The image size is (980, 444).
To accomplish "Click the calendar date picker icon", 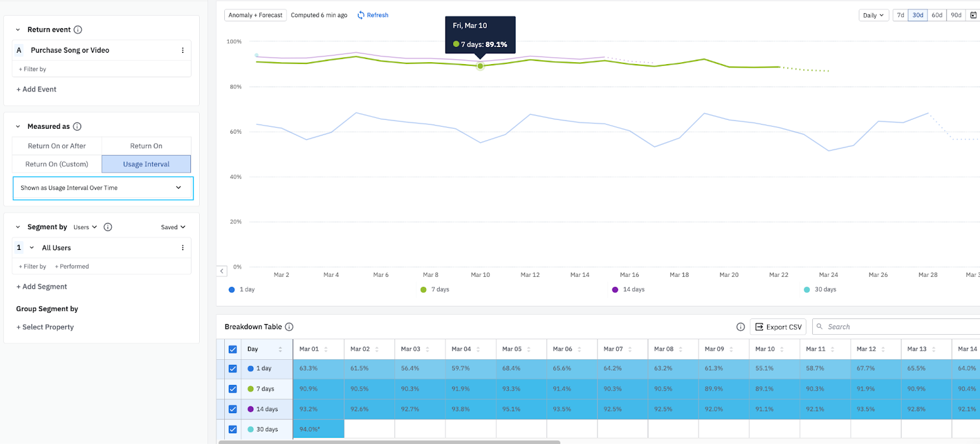I will [974, 15].
